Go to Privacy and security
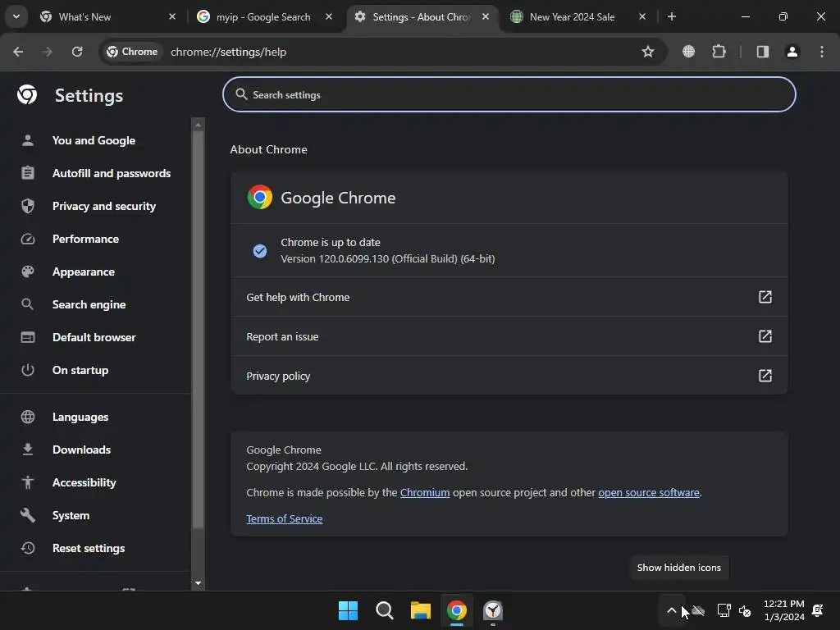The height and width of the screenshot is (630, 840). [x=104, y=206]
